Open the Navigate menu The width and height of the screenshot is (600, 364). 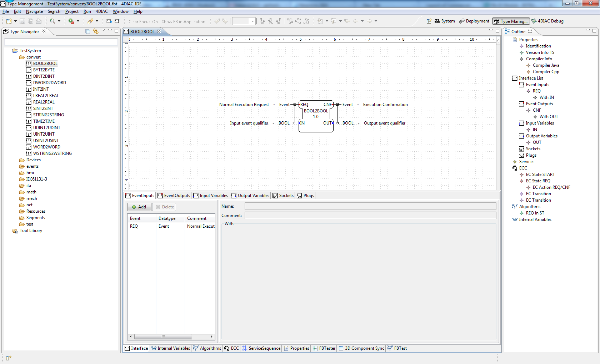coord(34,11)
